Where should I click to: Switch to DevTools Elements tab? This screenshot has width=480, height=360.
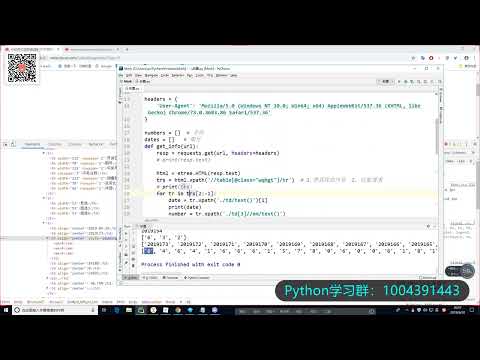click(32, 144)
